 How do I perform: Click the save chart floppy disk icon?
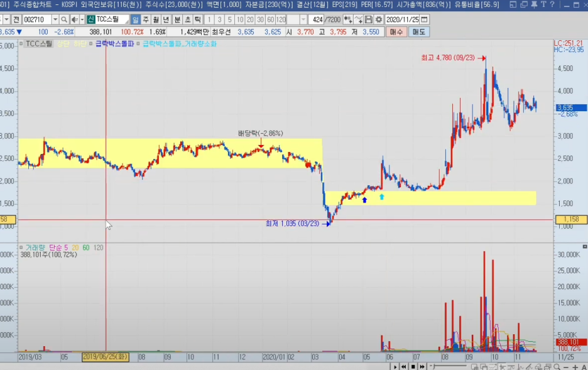(369, 19)
